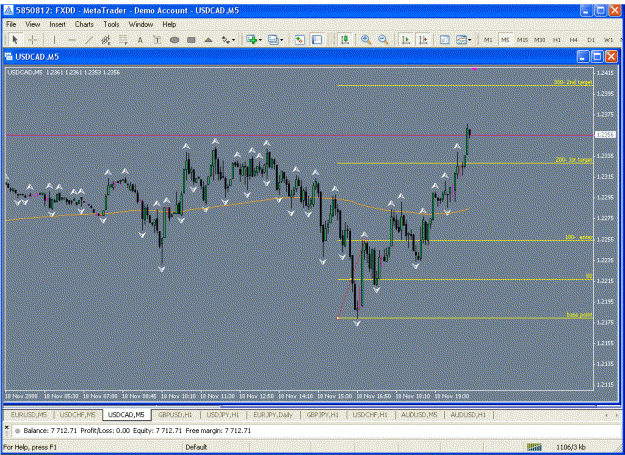Switch to M15 timeframe

(x=523, y=40)
